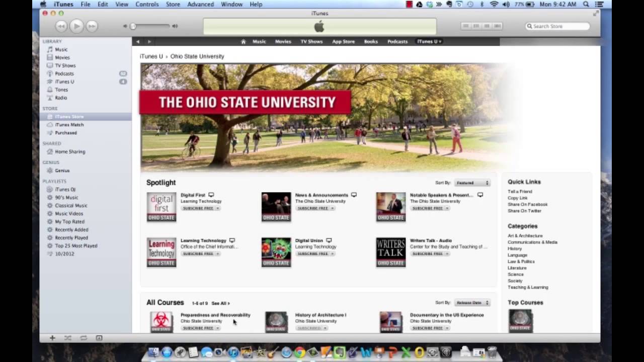
Task: Open the Writers Talk collection thumbnail
Action: point(391,252)
